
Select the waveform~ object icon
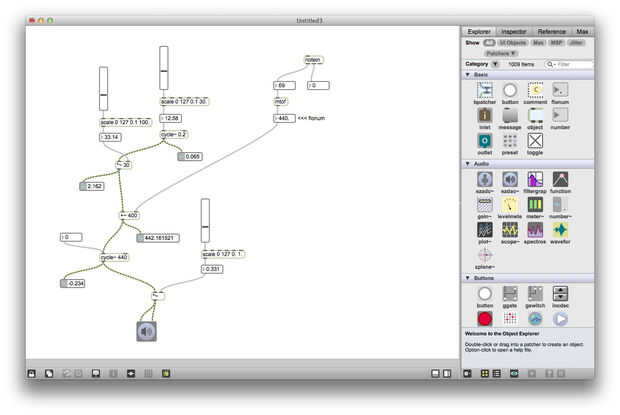tap(560, 230)
